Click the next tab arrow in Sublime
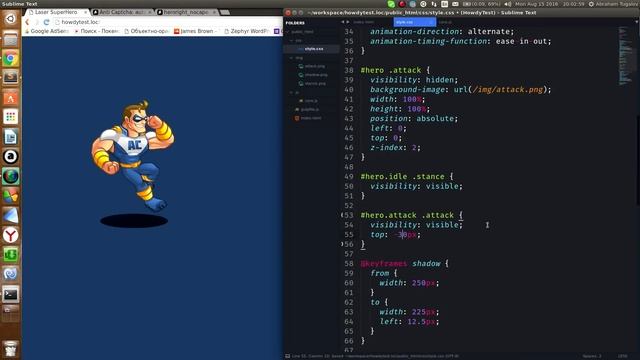Screen dimensions: 640x360 (348, 22)
